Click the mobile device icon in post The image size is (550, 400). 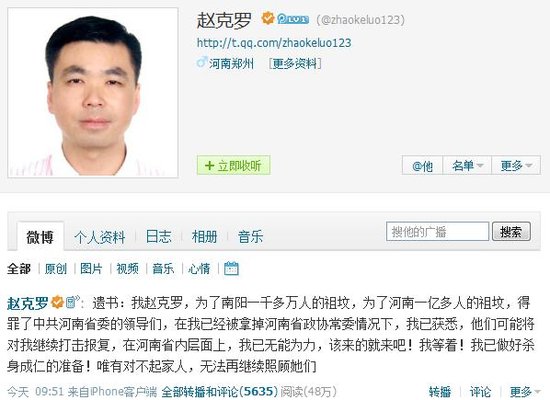[72, 302]
